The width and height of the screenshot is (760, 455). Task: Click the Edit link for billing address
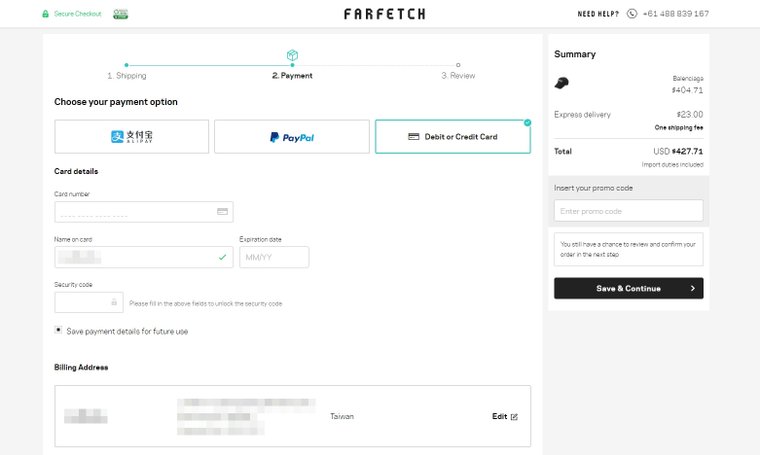pos(499,416)
